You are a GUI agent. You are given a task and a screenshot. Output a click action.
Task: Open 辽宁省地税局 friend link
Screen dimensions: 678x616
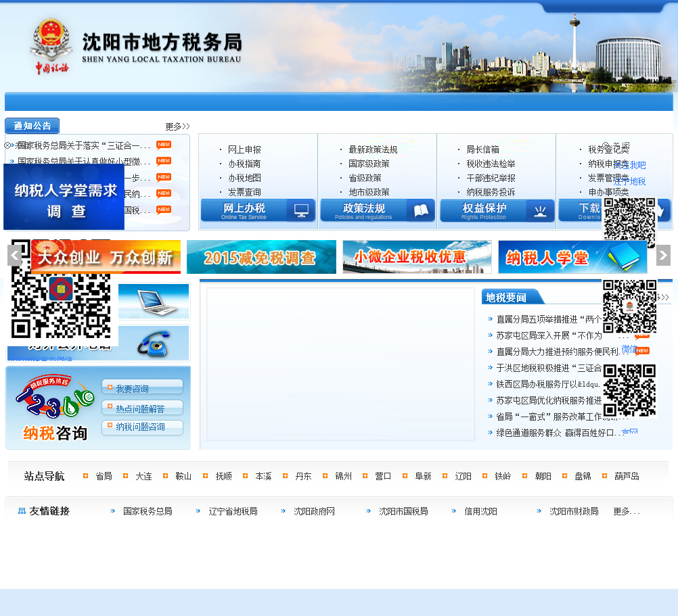pyautogui.click(x=233, y=511)
